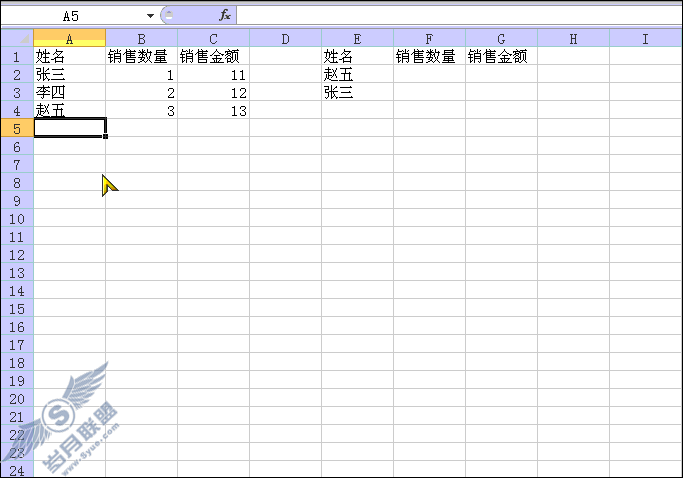Click cell B3 with value 2

142,92
